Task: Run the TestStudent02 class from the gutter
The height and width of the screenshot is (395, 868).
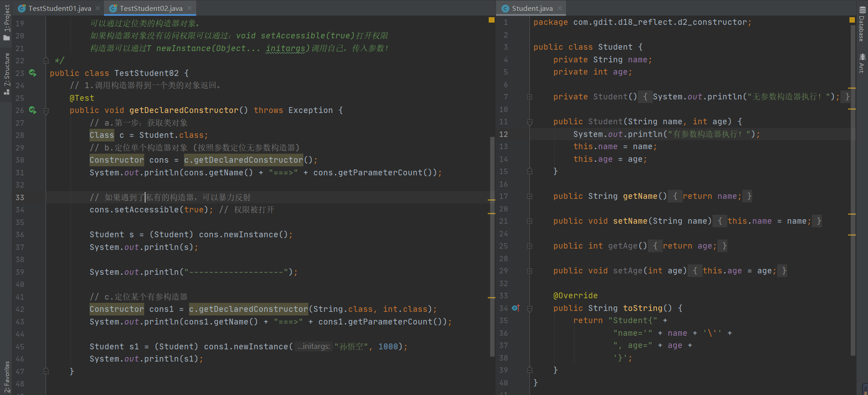Action: (x=33, y=73)
